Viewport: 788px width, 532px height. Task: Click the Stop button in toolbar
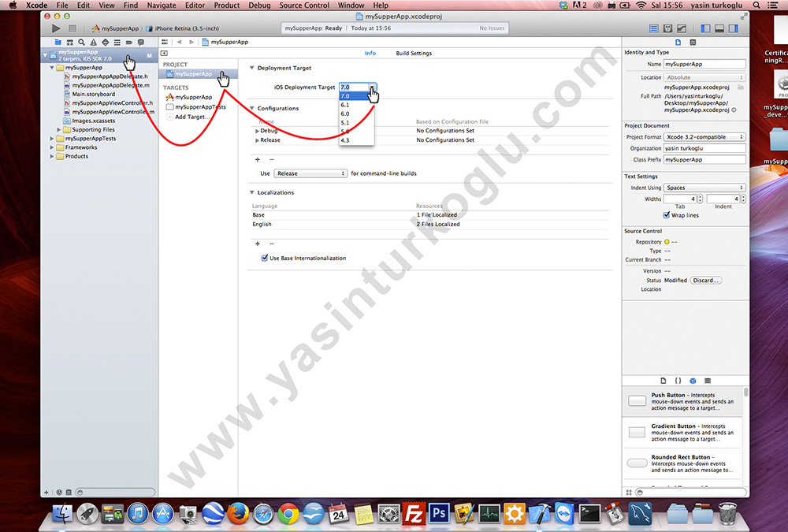(x=72, y=28)
